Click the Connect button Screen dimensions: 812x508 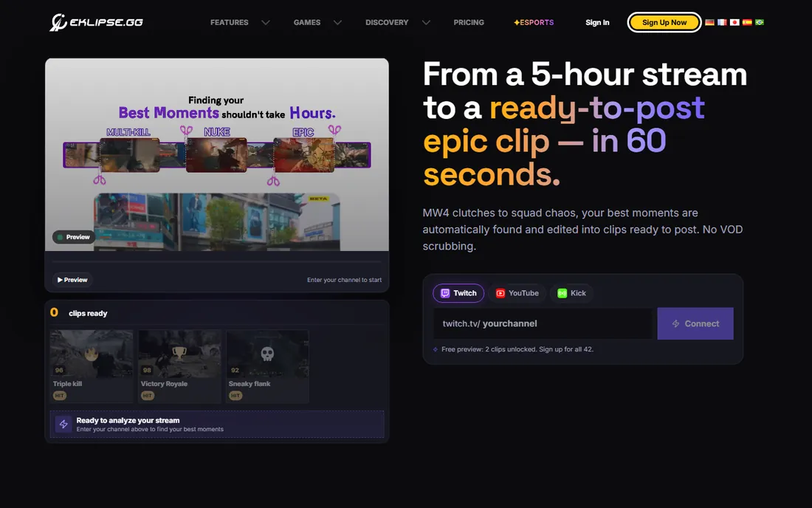(x=695, y=323)
